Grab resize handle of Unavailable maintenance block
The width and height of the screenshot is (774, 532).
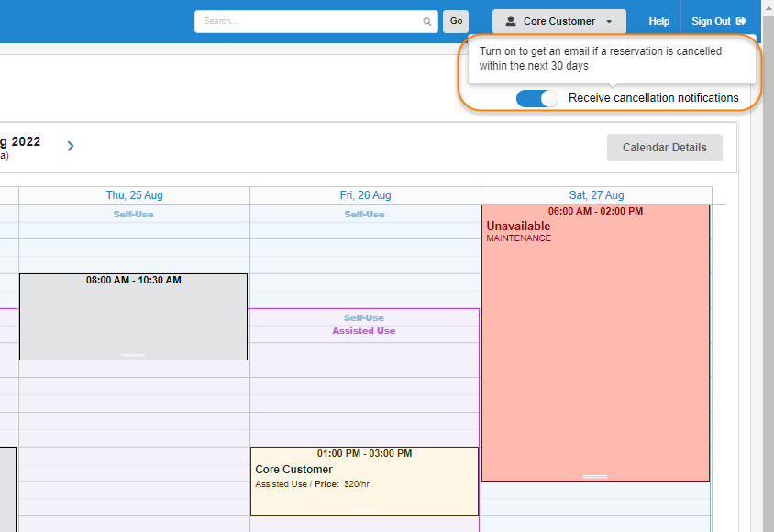point(595,476)
